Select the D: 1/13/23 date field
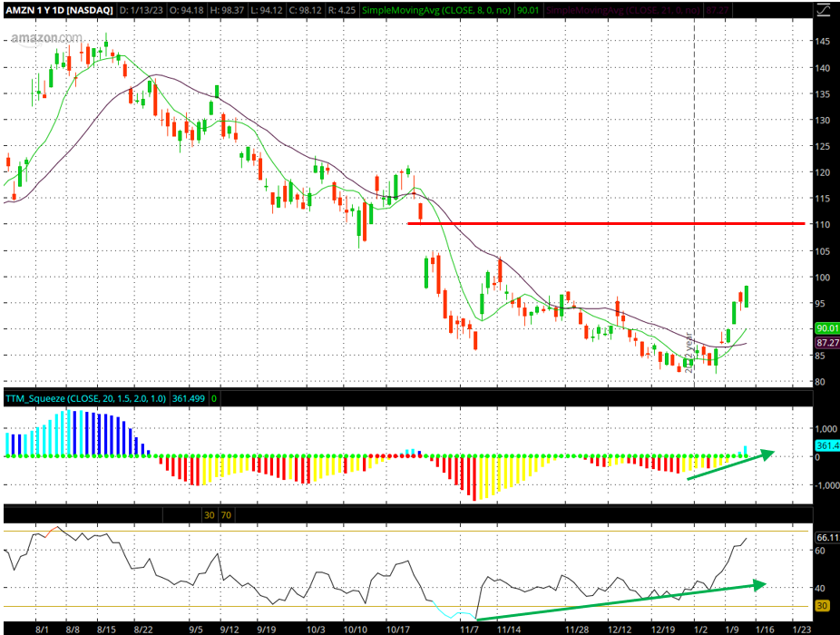This screenshot has width=840, height=635. [x=142, y=10]
